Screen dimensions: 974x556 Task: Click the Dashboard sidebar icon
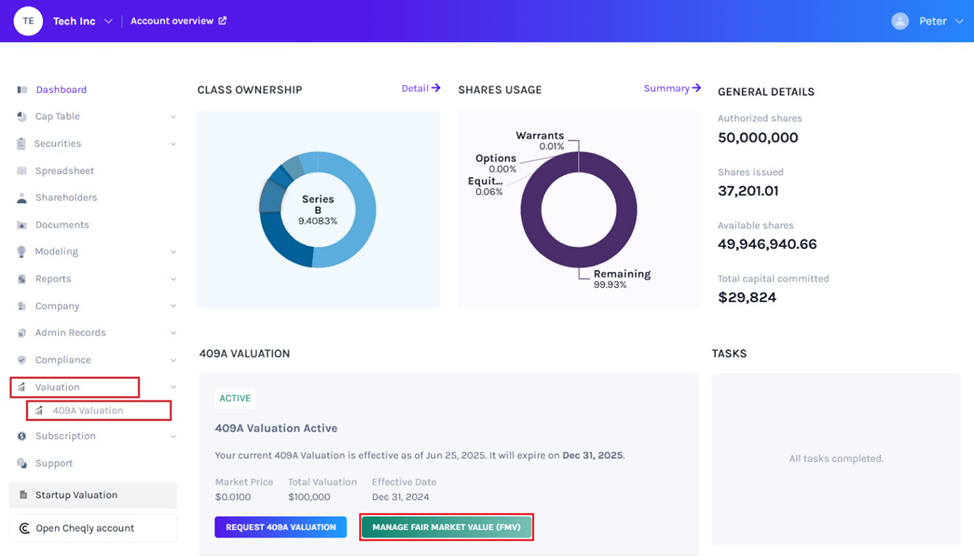[22, 90]
